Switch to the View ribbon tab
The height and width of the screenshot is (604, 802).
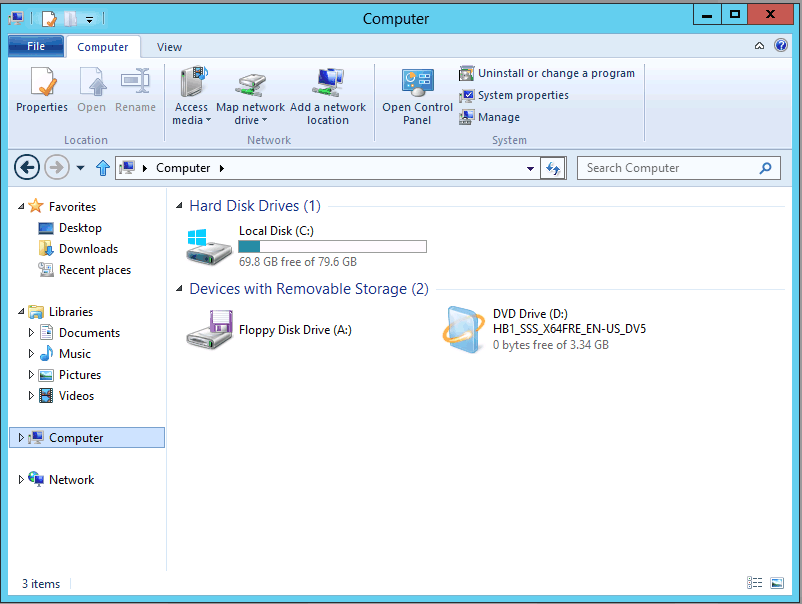click(x=169, y=47)
